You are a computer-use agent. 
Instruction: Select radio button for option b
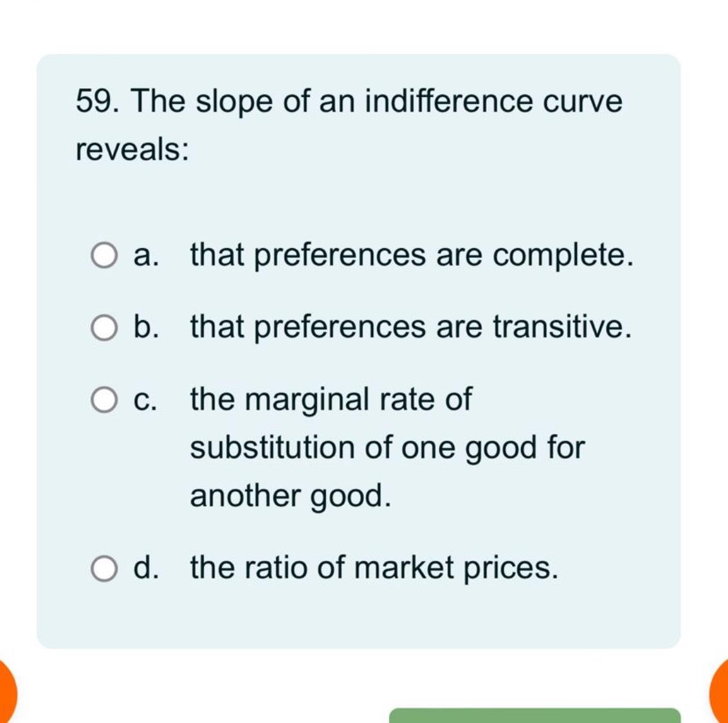pos(104,327)
